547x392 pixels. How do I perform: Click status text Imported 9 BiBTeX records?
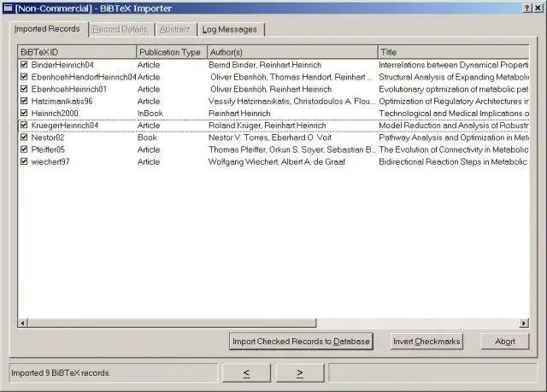click(61, 373)
